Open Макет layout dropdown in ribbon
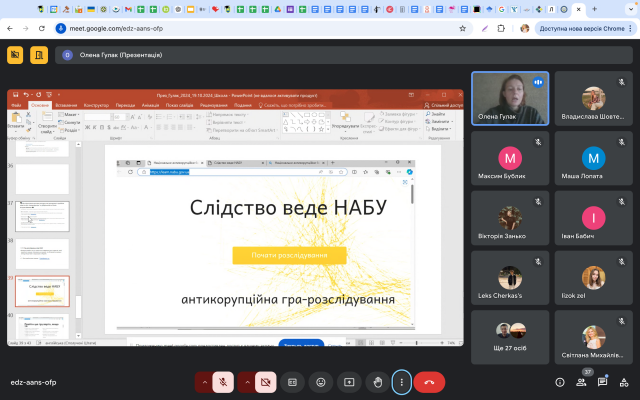The width and height of the screenshot is (640, 400). coord(69,115)
